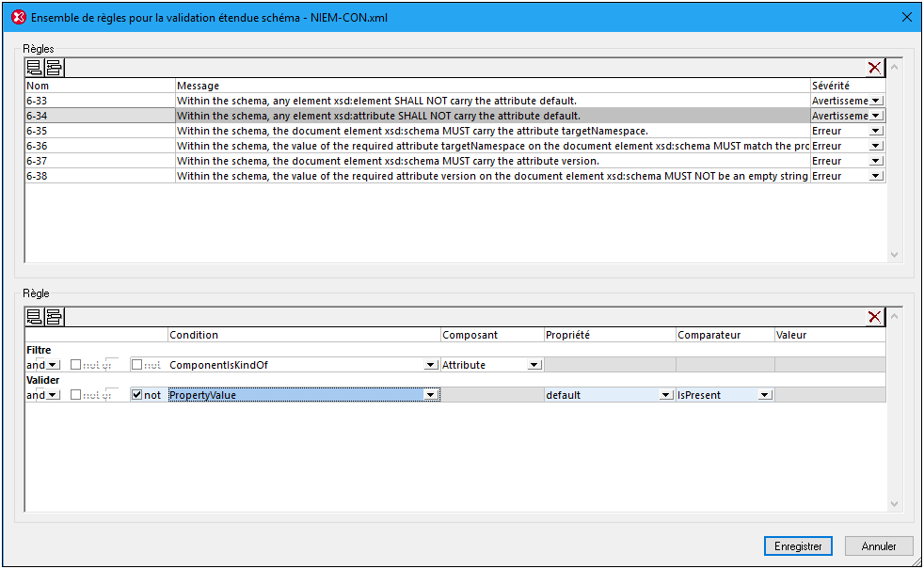
Task: Select rule 6-36 in the rules list
Action: tap(99, 146)
